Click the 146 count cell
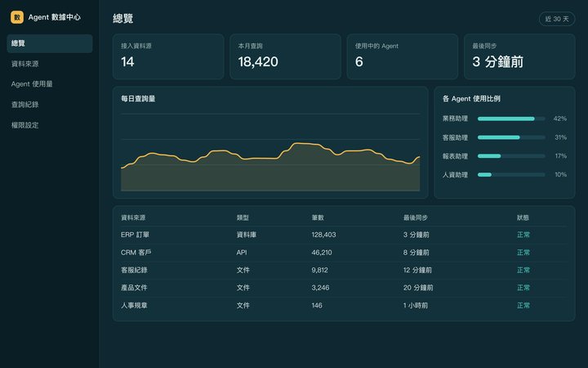The height and width of the screenshot is (368, 588). (317, 305)
